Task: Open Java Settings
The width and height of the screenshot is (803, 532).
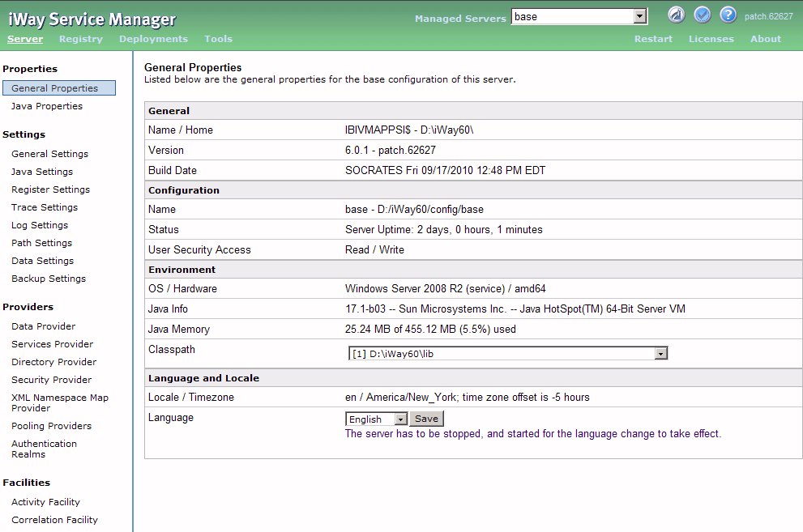Action: (42, 172)
